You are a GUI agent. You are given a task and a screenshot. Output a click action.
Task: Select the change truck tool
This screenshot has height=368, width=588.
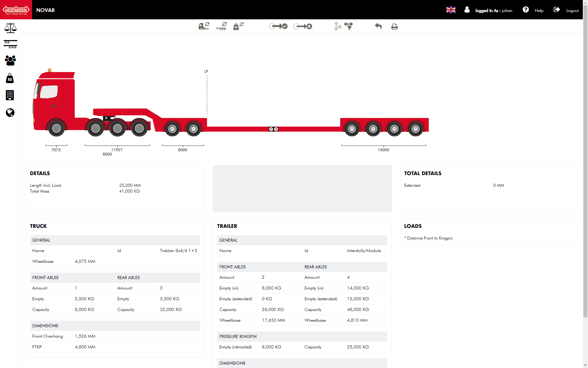204,26
